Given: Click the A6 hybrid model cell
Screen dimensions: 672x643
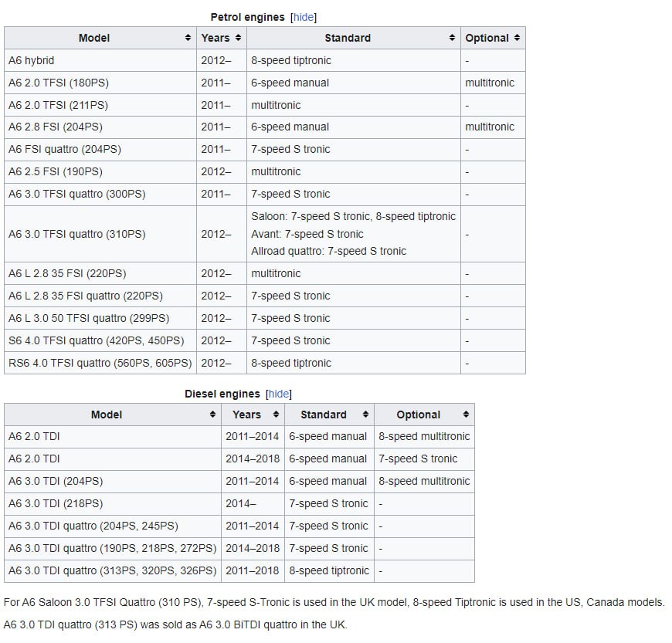Looking at the screenshot, I should point(100,60).
